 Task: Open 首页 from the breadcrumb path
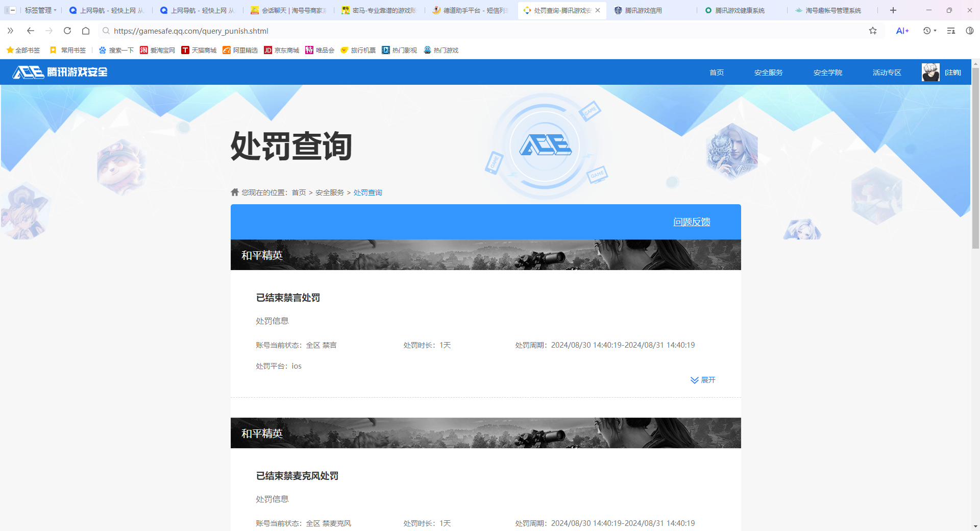tap(298, 192)
